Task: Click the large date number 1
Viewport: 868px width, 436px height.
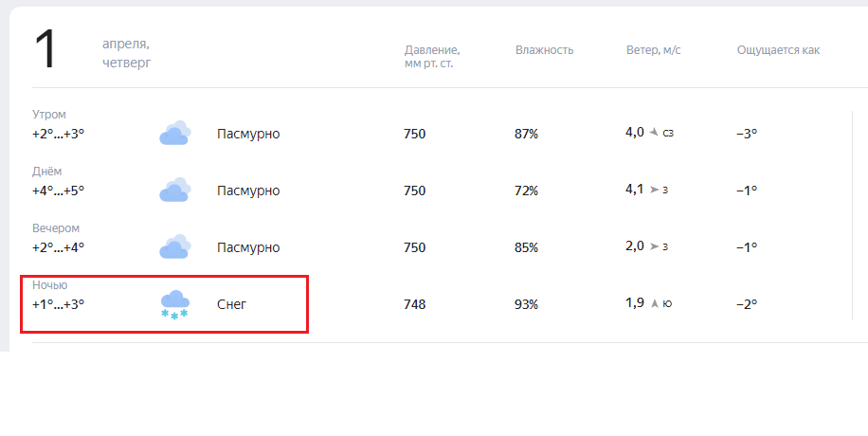Action: [45, 50]
